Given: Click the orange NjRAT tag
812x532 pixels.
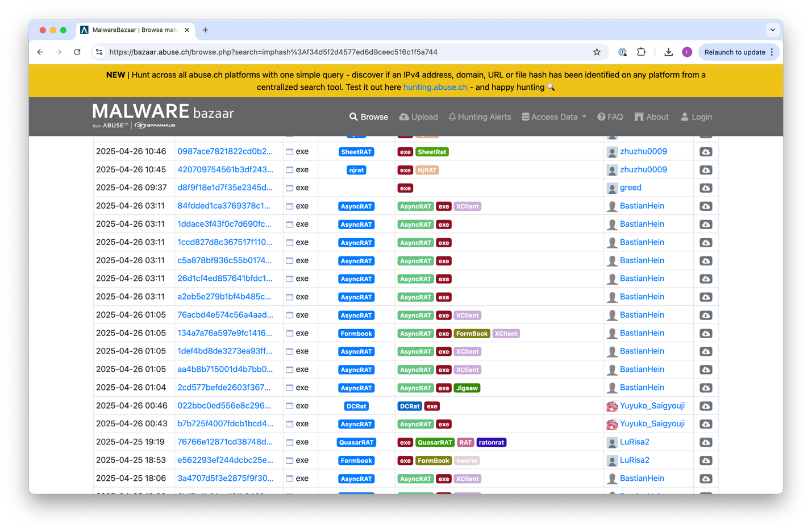Looking at the screenshot, I should click(427, 170).
